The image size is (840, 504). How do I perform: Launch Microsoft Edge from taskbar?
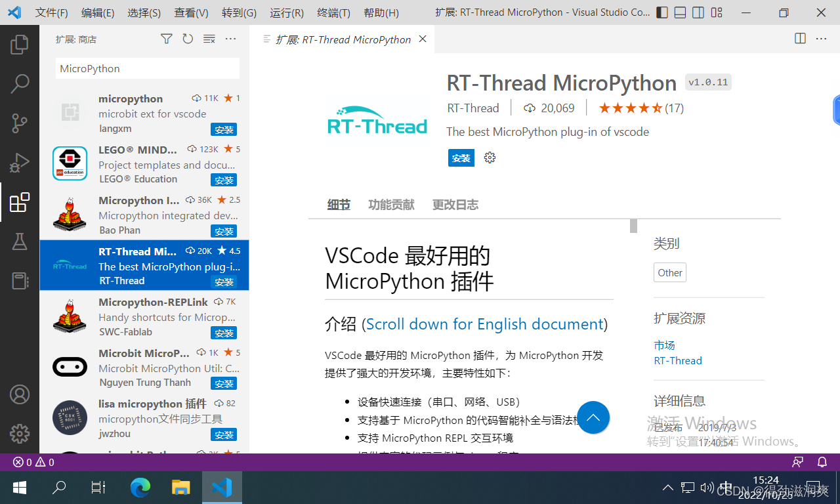coord(140,488)
